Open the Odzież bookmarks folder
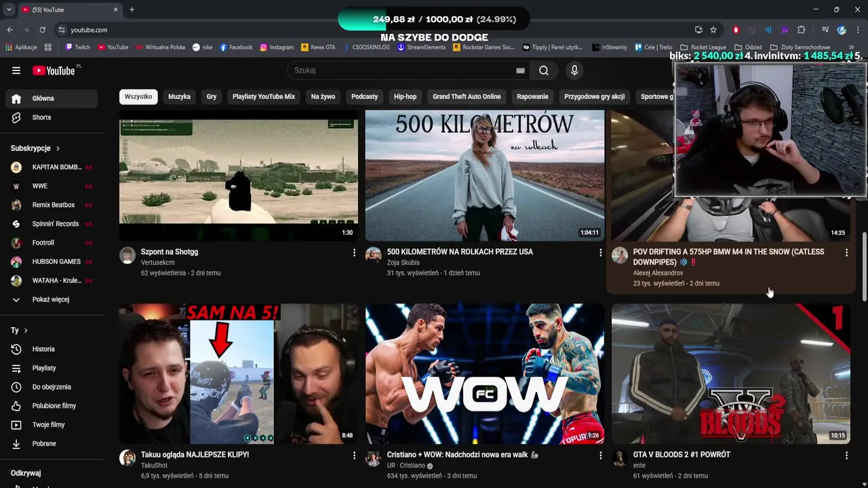 pyautogui.click(x=748, y=47)
